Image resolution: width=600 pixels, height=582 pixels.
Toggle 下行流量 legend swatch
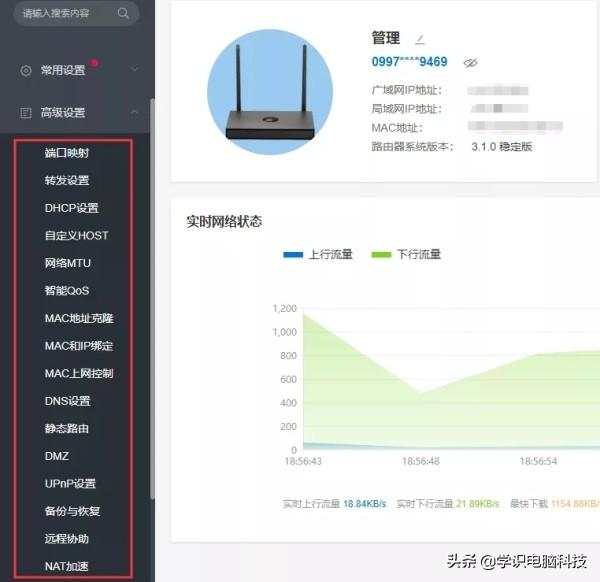point(382,255)
